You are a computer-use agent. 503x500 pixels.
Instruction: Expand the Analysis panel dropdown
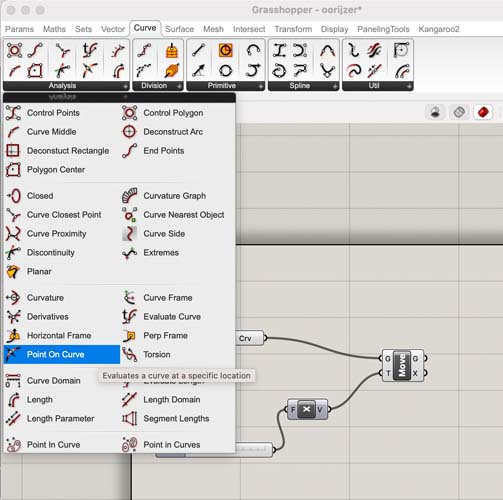click(125, 86)
